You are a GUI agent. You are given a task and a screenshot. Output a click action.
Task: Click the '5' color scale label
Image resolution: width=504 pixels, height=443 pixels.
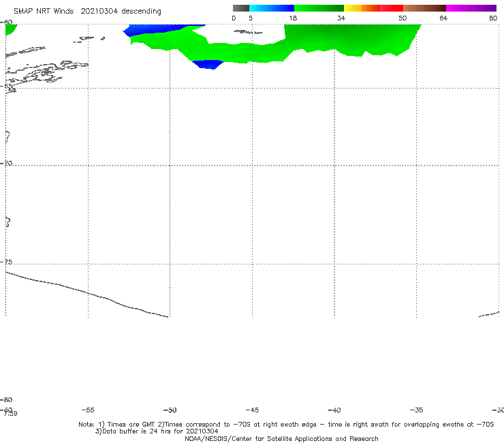[251, 18]
